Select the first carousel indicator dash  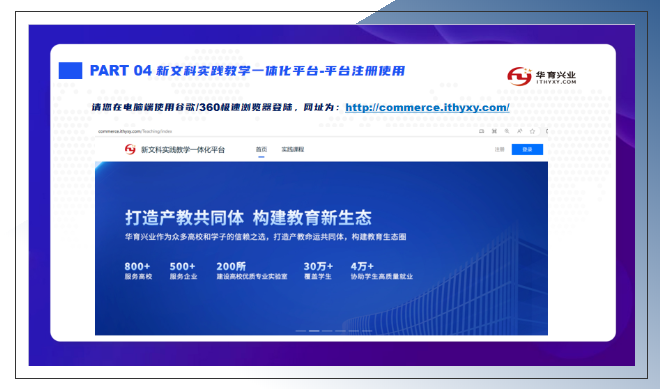pyautogui.click(x=301, y=331)
